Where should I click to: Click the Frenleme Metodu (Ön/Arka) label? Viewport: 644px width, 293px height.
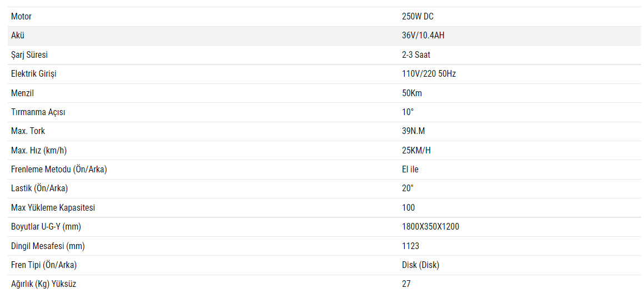[59, 169]
